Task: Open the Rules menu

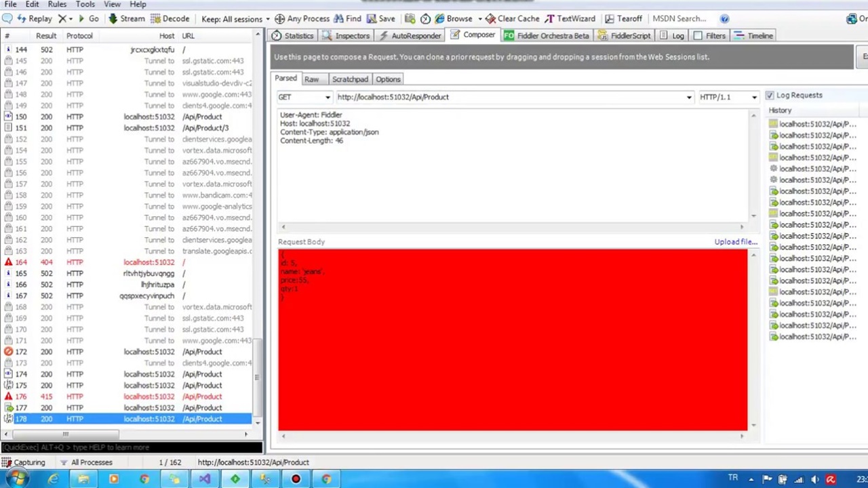Action: click(x=57, y=4)
